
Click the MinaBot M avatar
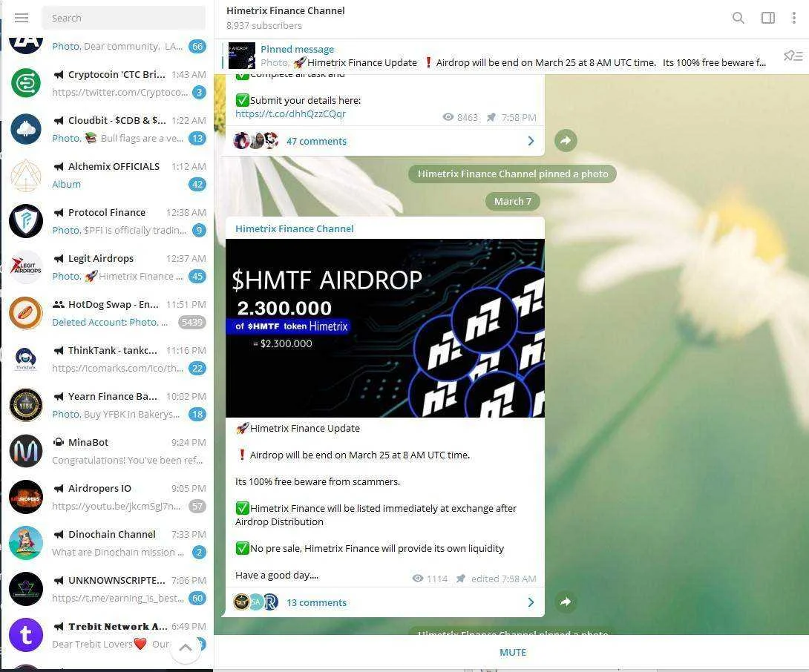[x=26, y=451]
